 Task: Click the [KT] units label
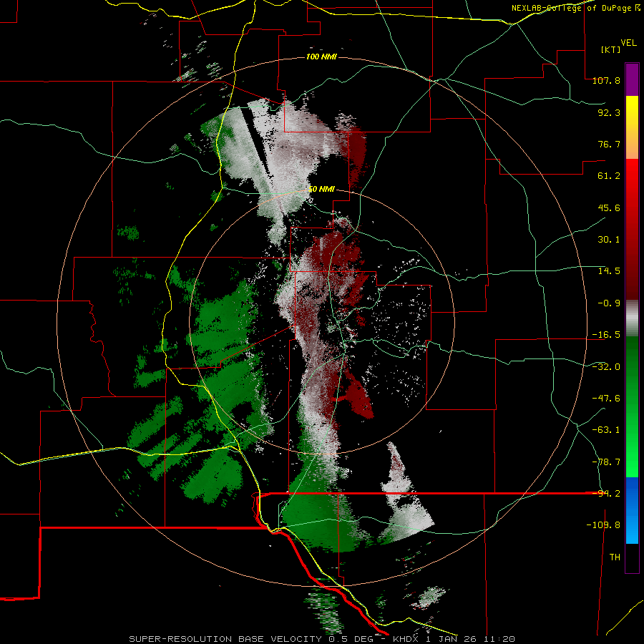click(x=610, y=49)
